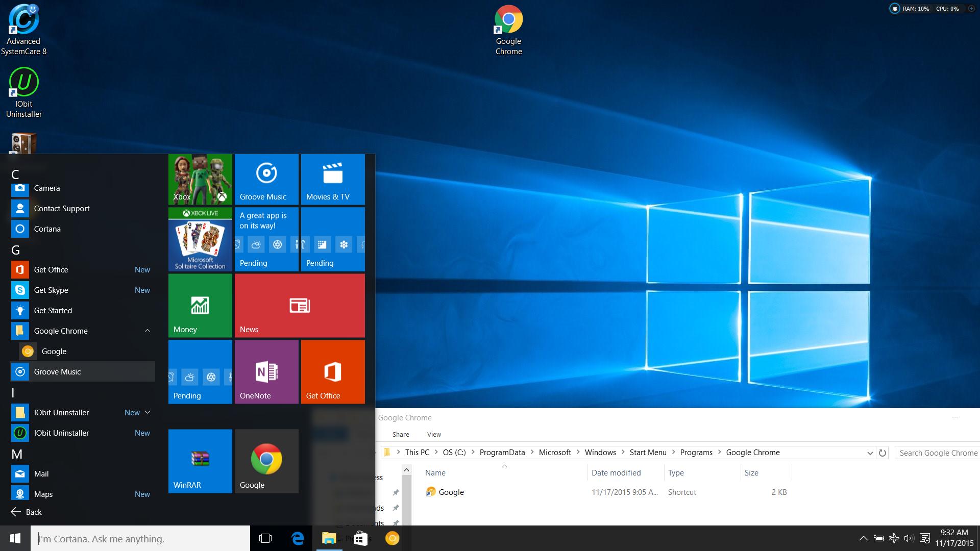Screen dimensions: 980x551
Task: Open the address bar dropdown in Explorer
Action: tap(870, 453)
